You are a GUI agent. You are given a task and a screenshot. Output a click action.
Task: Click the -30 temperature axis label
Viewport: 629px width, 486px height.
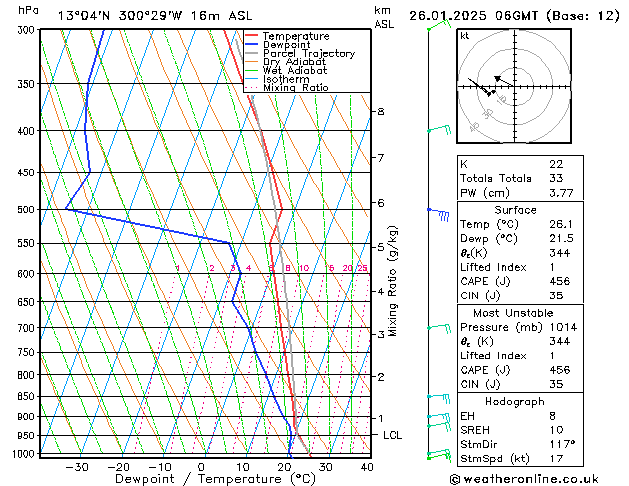[77, 467]
